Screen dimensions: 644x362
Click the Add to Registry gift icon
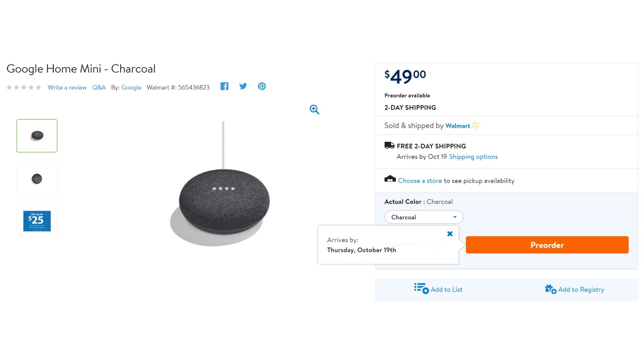[550, 289]
